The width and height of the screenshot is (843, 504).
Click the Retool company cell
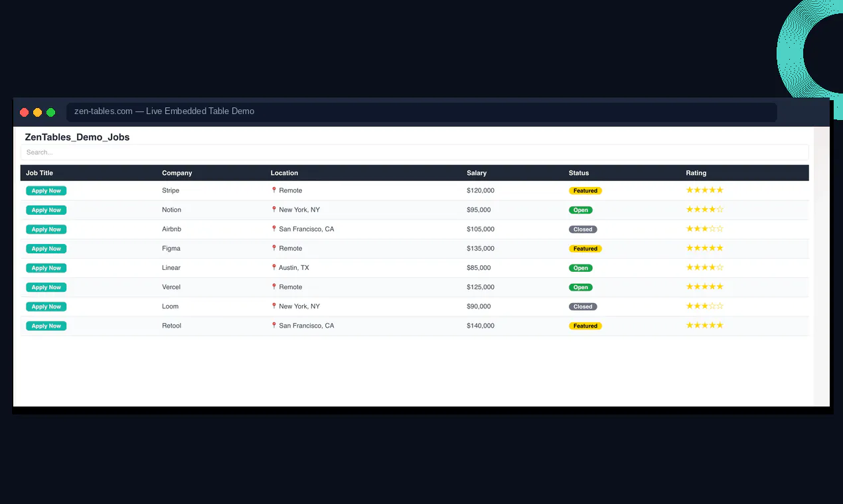(171, 325)
